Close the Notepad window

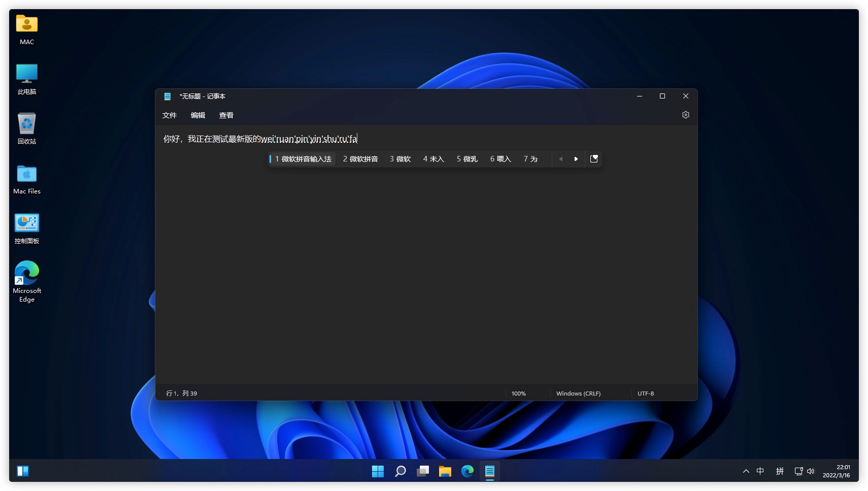[x=686, y=96]
